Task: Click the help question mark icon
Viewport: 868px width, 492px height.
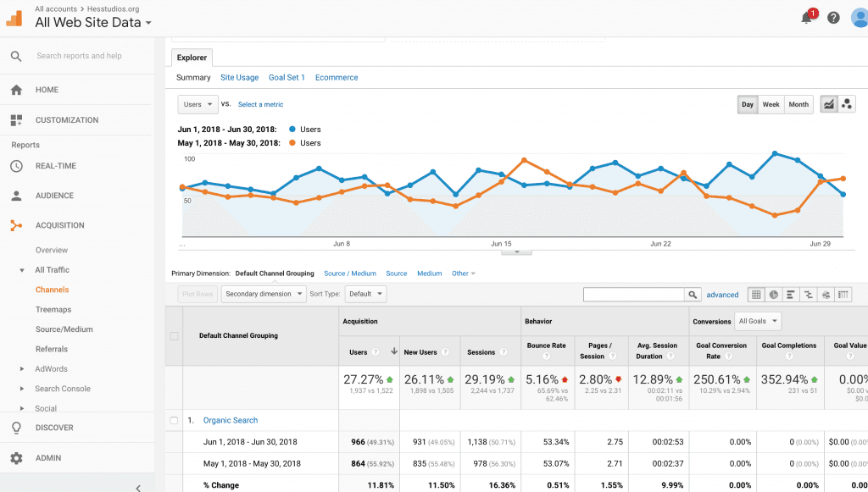Action: click(x=833, y=18)
